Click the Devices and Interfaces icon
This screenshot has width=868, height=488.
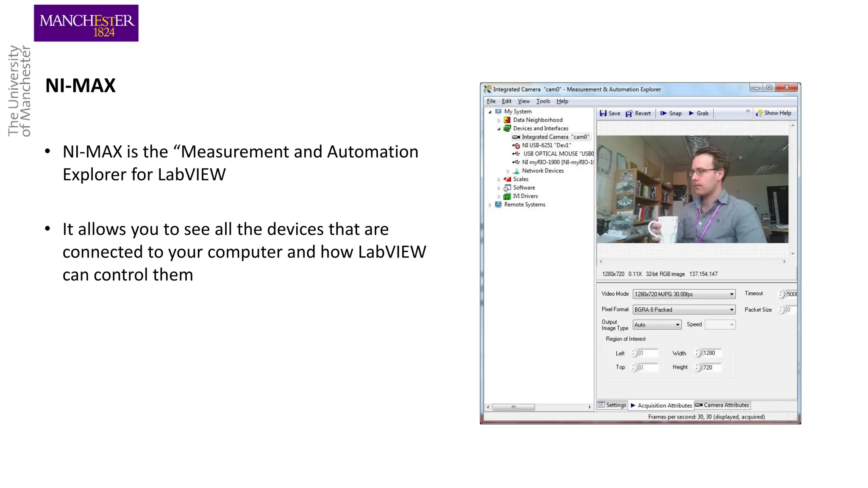[x=507, y=128]
